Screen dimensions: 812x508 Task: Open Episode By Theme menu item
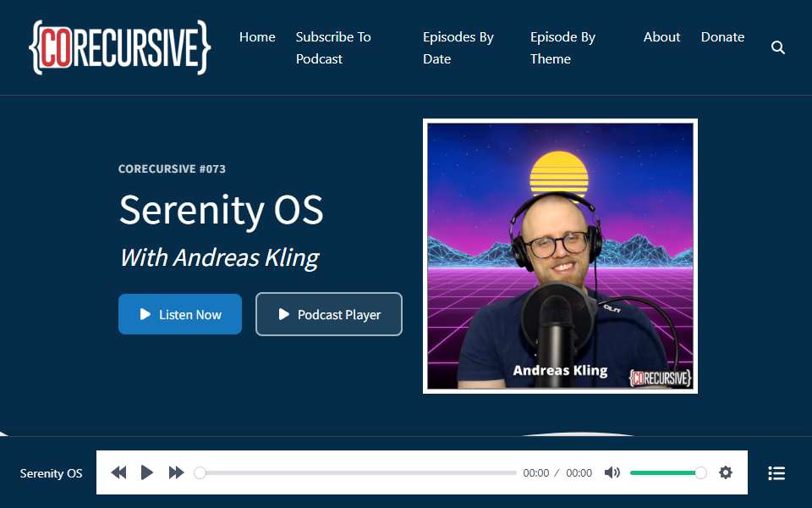(563, 47)
